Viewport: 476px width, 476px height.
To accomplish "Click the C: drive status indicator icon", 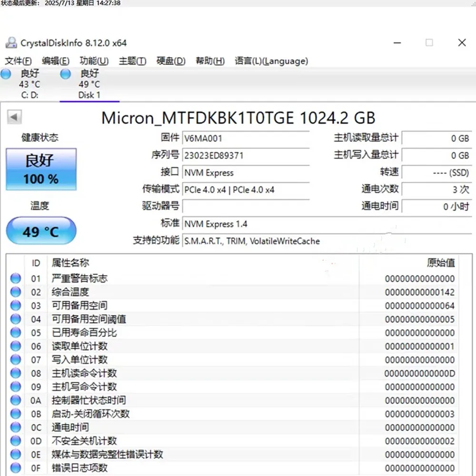I will [6, 74].
